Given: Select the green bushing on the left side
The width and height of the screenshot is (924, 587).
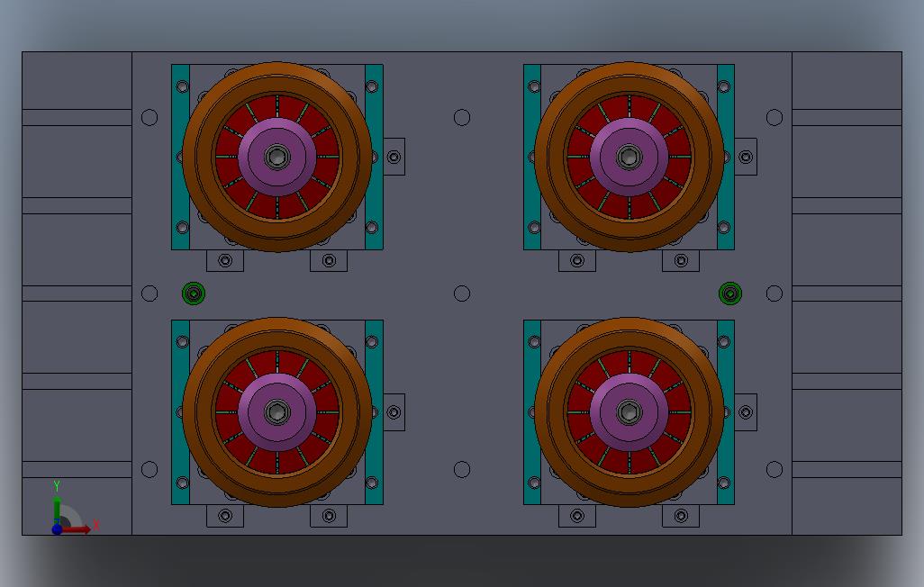Looking at the screenshot, I should [194, 293].
